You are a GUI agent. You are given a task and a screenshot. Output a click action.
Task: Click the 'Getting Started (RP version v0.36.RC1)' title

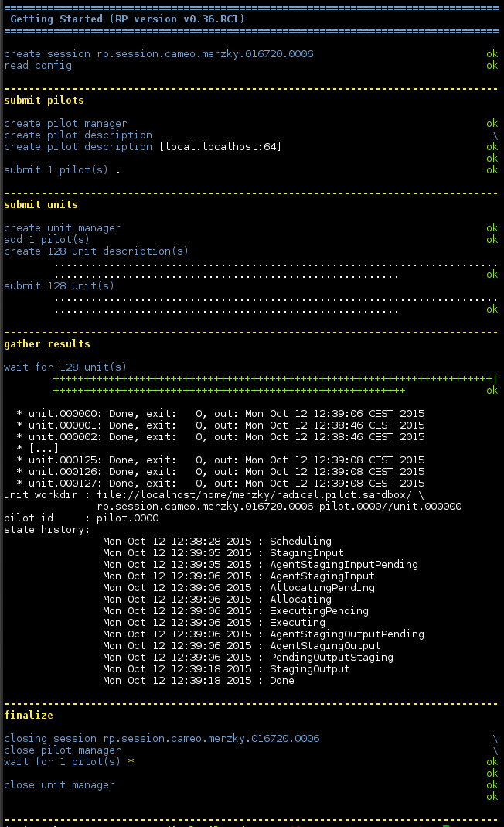(x=128, y=19)
